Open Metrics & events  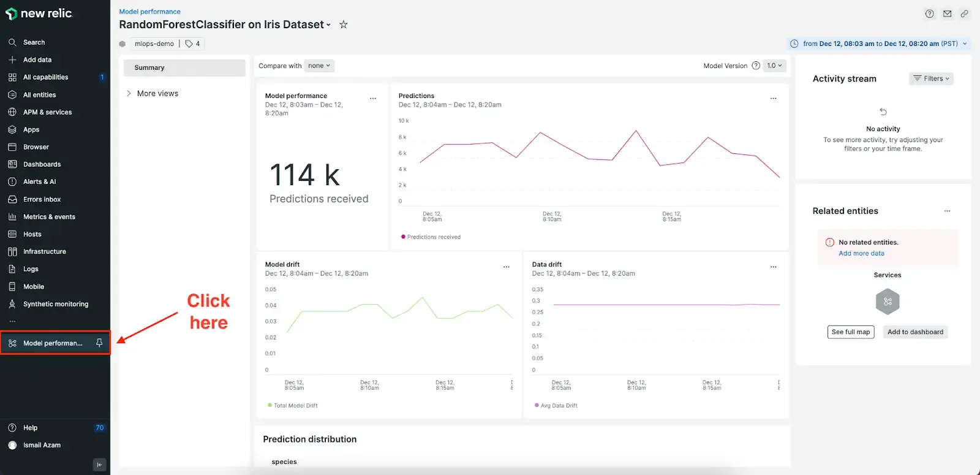click(50, 217)
